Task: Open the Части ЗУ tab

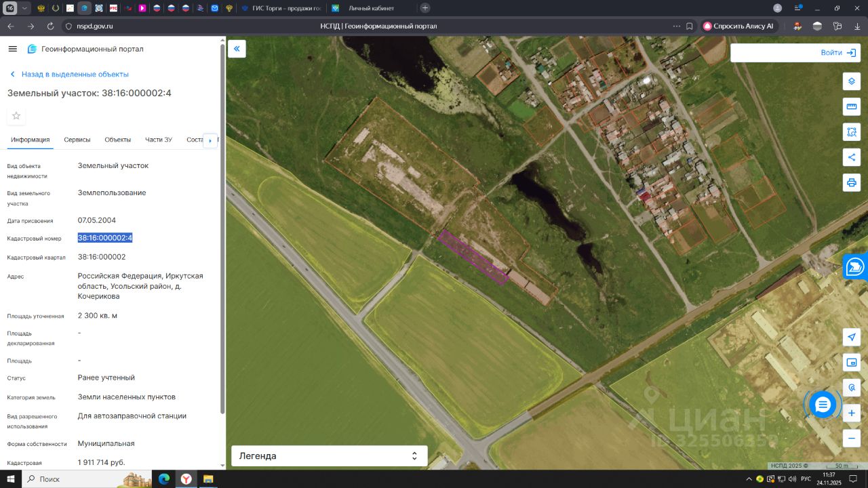Action: click(x=159, y=140)
